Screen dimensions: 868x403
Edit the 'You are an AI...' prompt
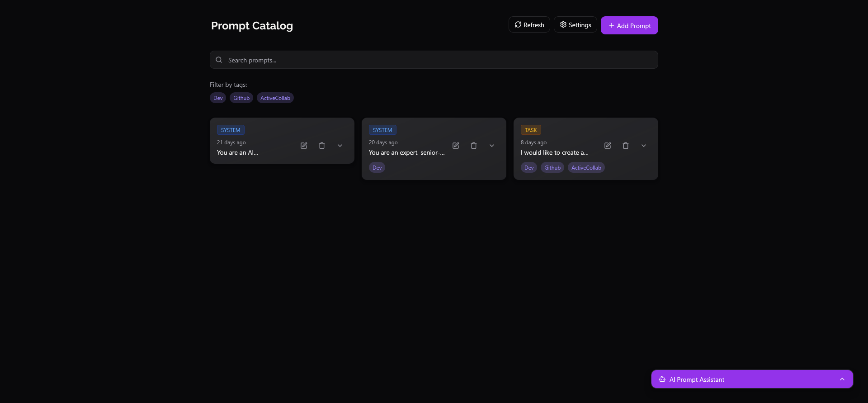[304, 146]
